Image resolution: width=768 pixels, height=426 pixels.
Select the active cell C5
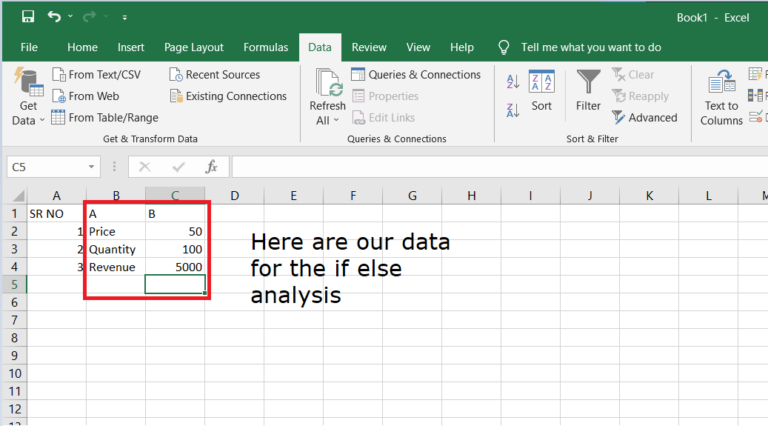(x=175, y=284)
